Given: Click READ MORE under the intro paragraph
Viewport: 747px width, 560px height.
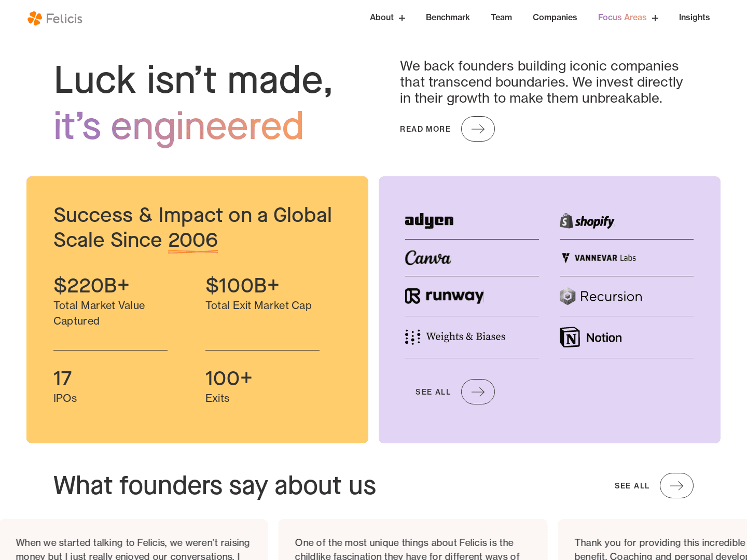Looking at the screenshot, I should point(425,129).
